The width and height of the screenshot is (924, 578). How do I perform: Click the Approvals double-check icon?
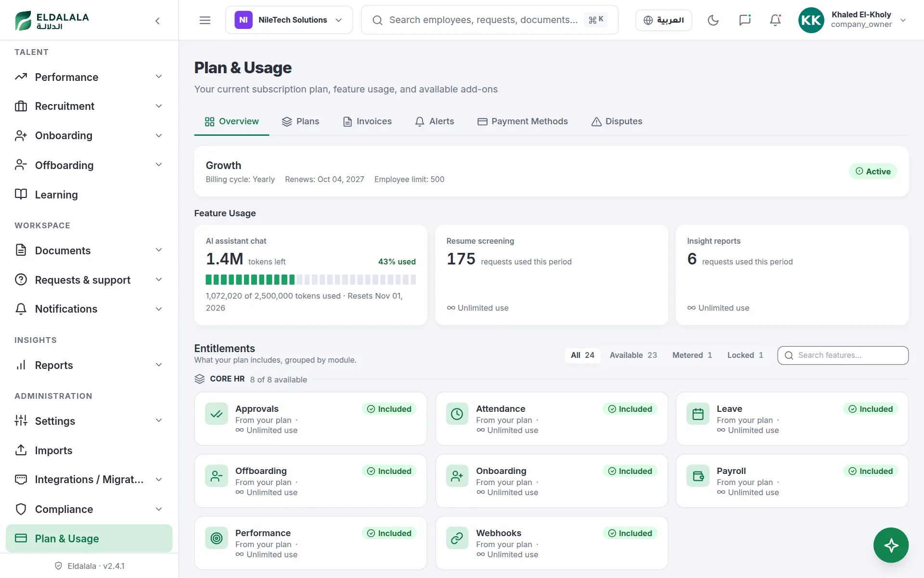[x=217, y=414]
